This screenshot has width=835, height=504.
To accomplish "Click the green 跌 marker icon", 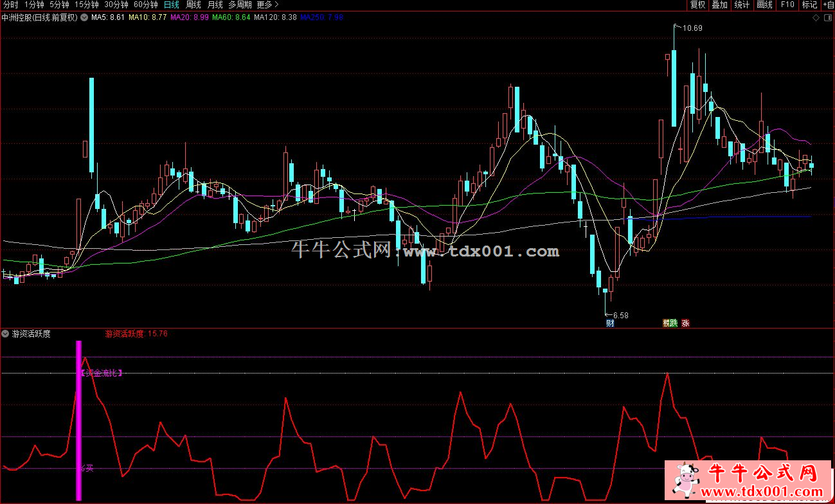I will 674,323.
